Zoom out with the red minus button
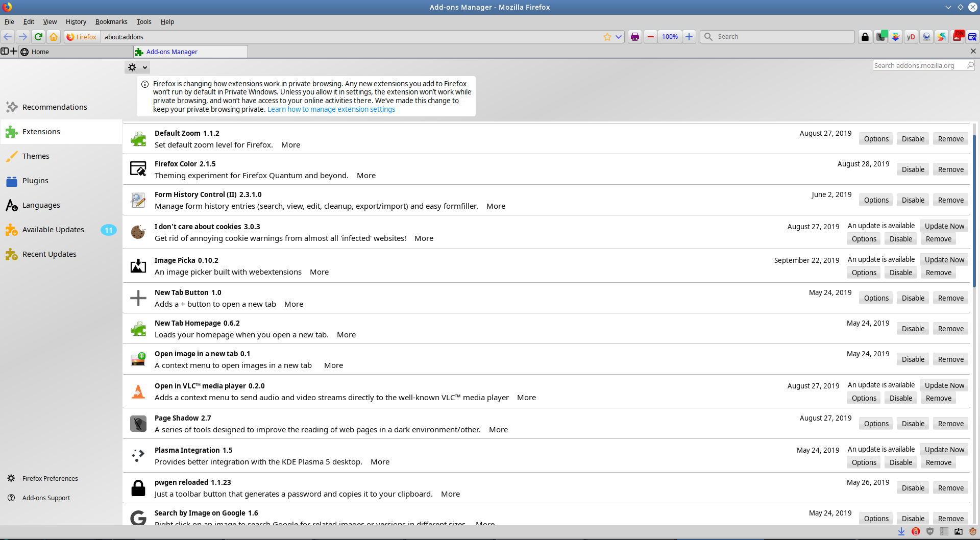Screen dimensions: 980x540 click(651, 37)
